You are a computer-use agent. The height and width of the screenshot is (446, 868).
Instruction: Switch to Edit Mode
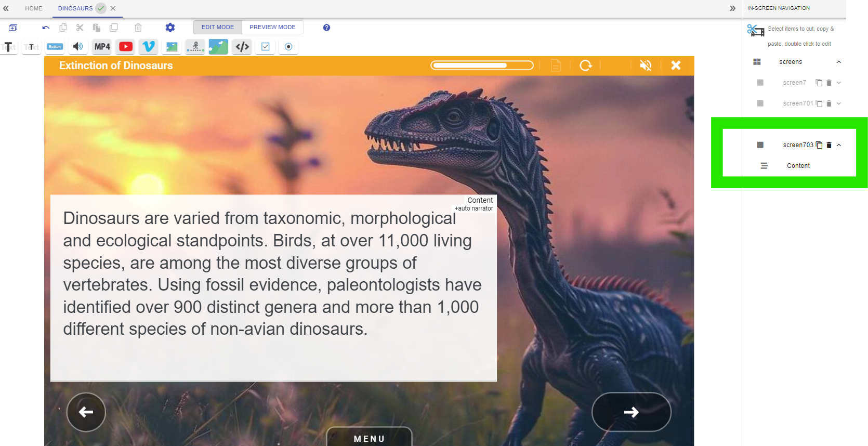218,27
